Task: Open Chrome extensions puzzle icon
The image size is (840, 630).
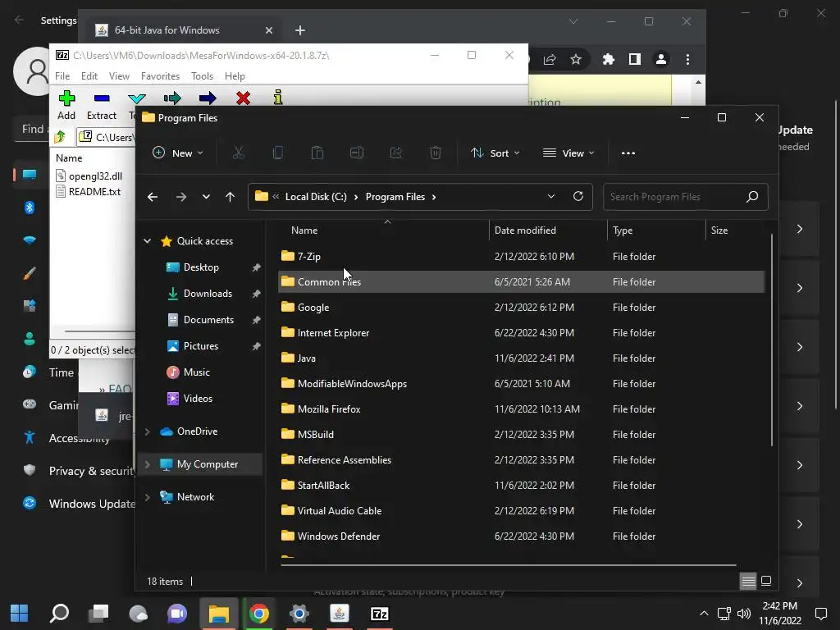Action: tap(608, 59)
